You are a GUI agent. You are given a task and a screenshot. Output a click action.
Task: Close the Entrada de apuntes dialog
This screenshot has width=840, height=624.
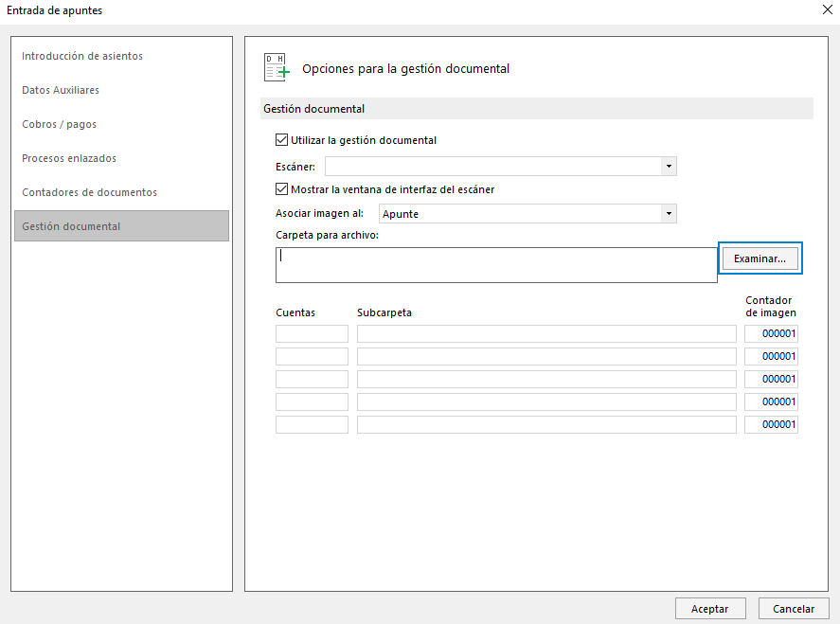pos(827,9)
